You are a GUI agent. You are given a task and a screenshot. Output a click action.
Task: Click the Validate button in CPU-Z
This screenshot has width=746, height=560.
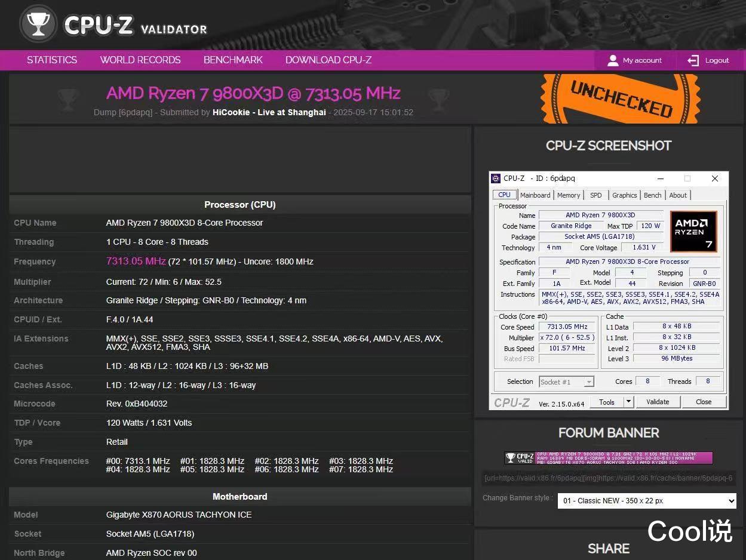click(658, 402)
